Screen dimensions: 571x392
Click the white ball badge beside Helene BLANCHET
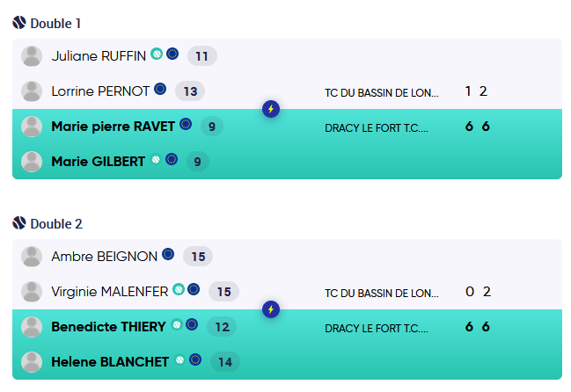click(180, 359)
